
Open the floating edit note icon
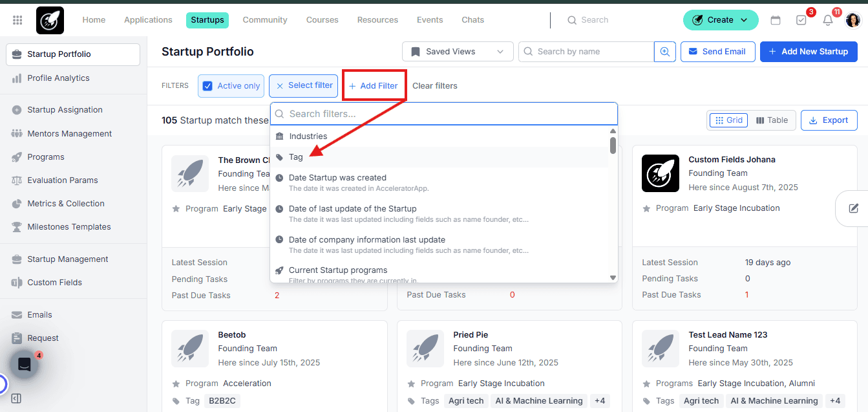point(854,208)
